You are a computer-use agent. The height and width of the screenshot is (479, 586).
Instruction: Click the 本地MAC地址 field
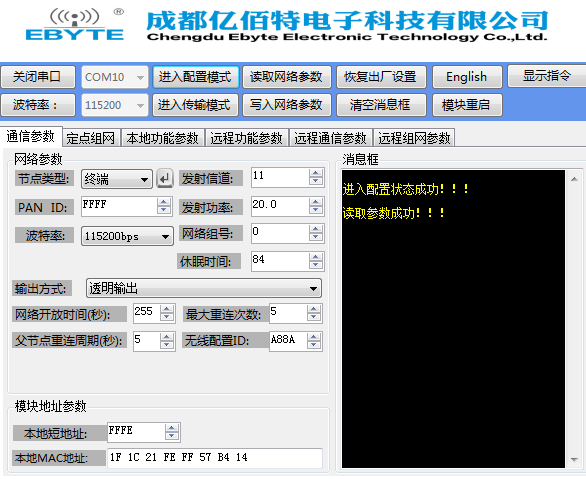pyautogui.click(x=215, y=458)
